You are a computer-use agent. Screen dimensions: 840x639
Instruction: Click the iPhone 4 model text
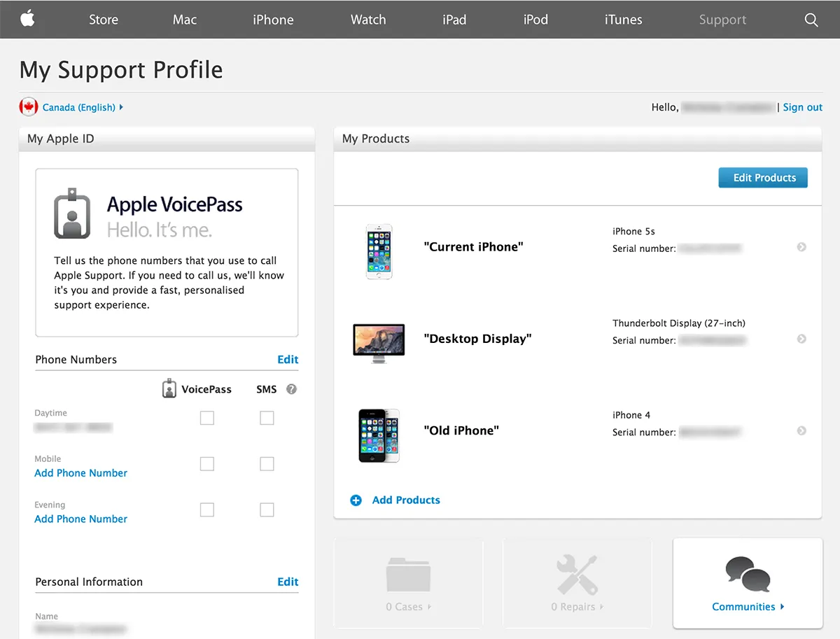pyautogui.click(x=631, y=415)
